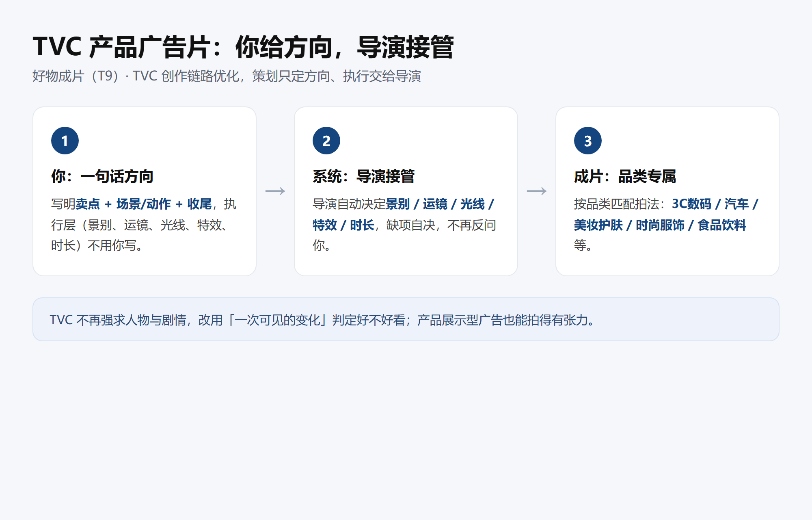This screenshot has width=812, height=520.
Task: Click the highlighted text 时尚服饰
Action: click(x=660, y=225)
